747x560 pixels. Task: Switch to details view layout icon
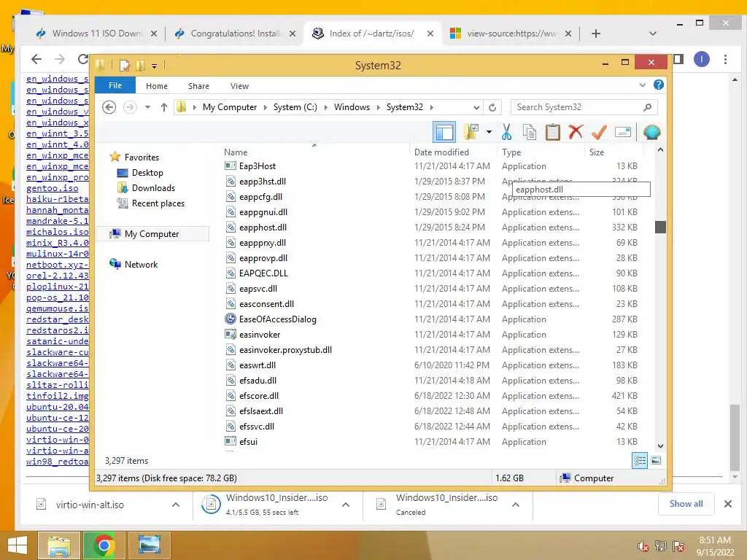640,460
